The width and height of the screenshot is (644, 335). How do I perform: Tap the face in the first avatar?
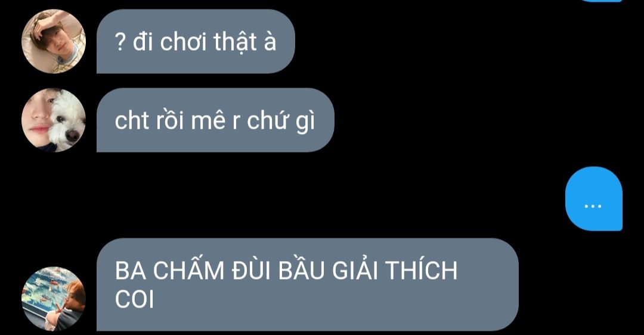point(57,41)
